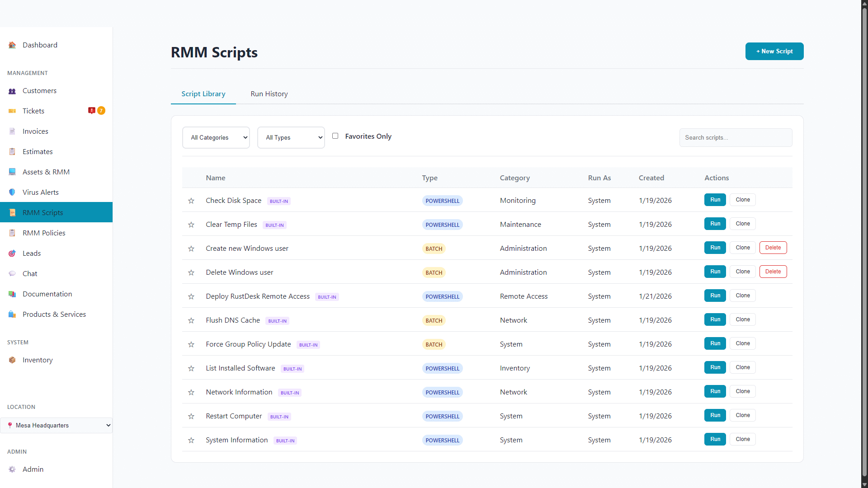Click the Customers people icon
868x488 pixels.
tap(12, 91)
